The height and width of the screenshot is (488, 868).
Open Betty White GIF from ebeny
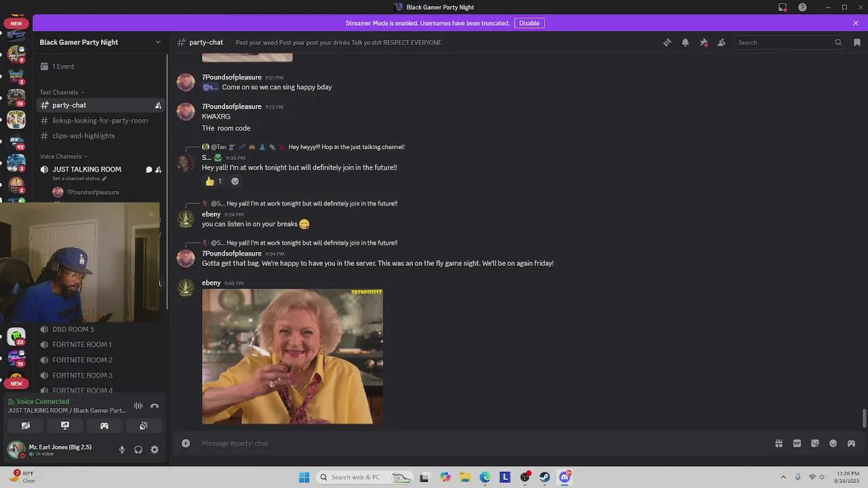click(292, 357)
